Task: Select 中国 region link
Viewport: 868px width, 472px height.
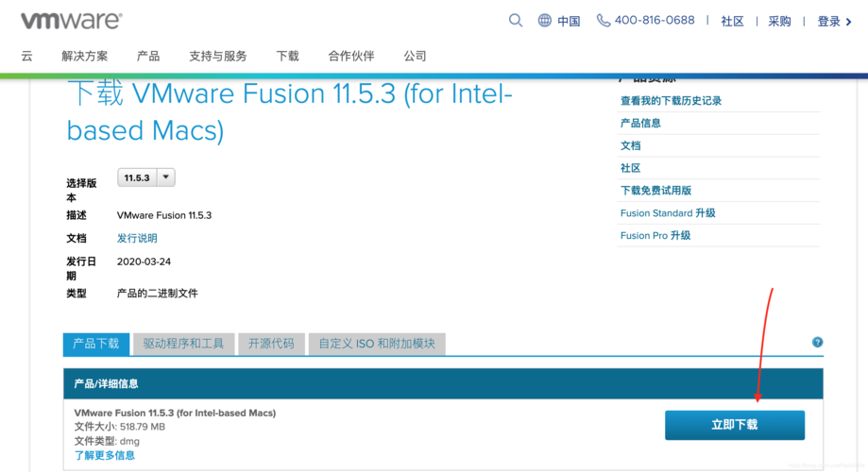Action: coord(569,21)
